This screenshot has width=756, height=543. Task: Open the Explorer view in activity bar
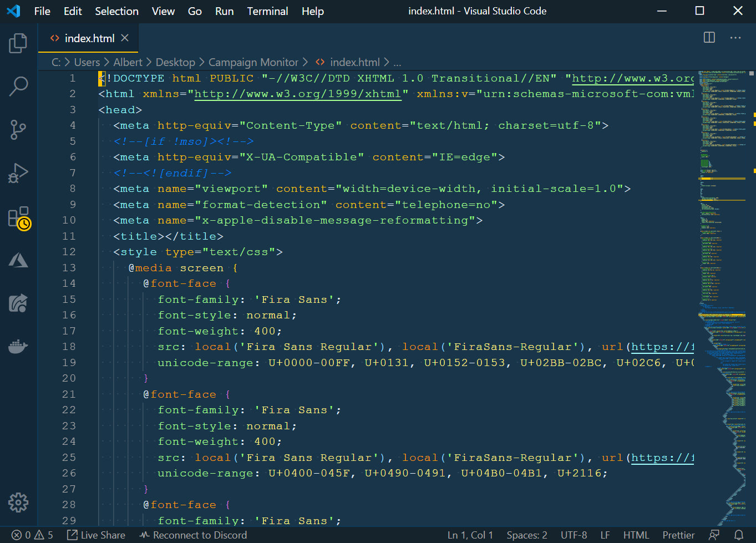pos(18,43)
